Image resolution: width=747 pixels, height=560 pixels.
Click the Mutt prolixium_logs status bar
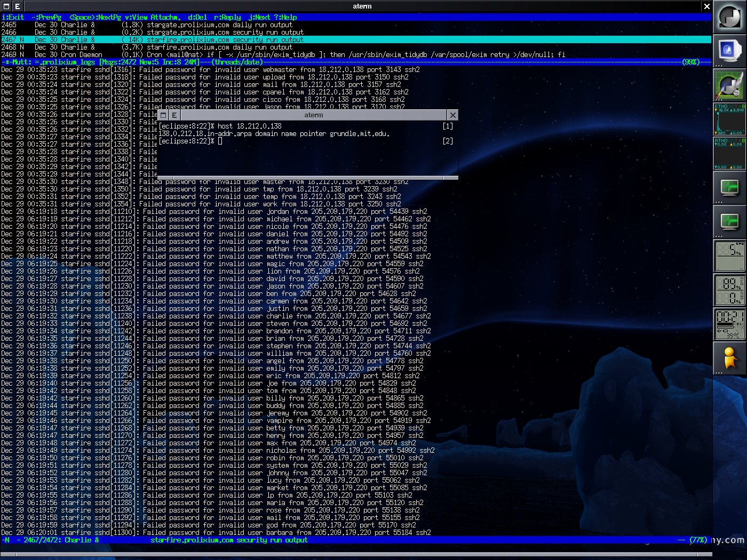356,62
